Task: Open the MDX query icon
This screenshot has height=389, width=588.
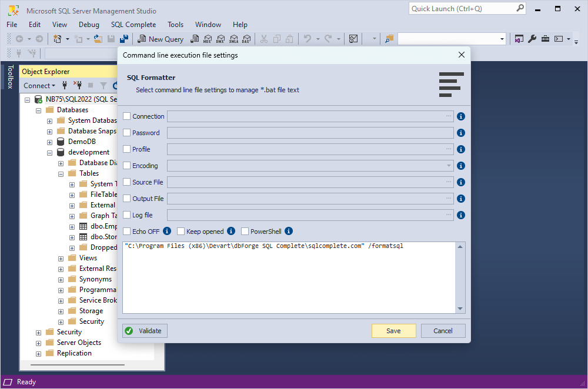Action: (x=208, y=39)
